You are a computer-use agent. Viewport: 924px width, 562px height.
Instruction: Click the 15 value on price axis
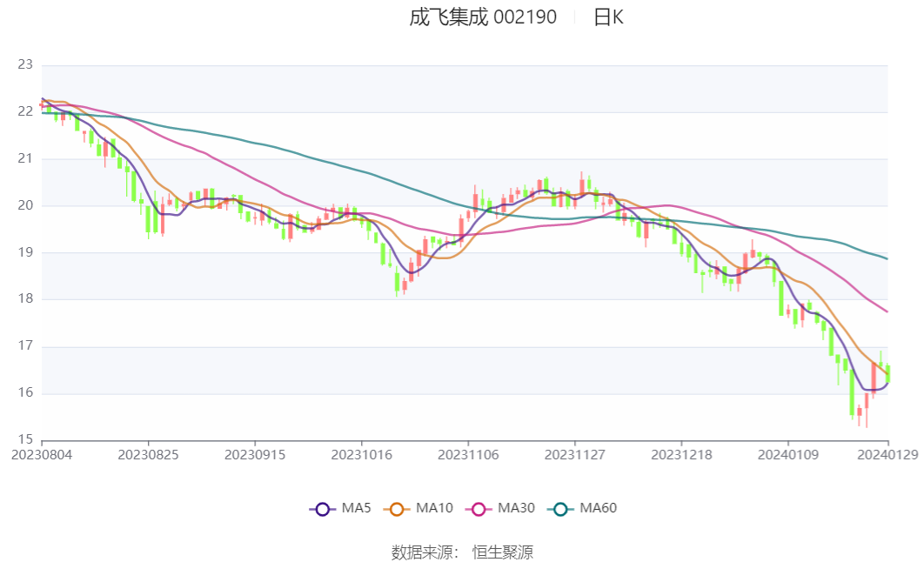pyautogui.click(x=25, y=439)
